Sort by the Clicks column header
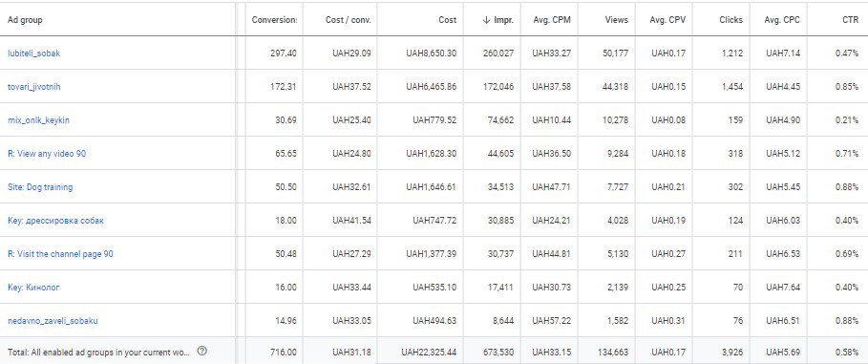Image resolution: width=868 pixels, height=364 pixels. point(731,20)
